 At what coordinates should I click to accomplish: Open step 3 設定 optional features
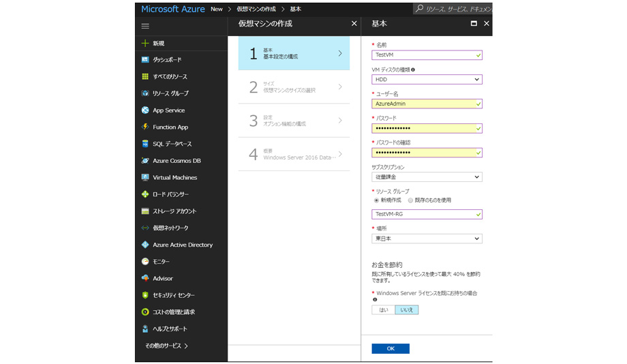(294, 121)
